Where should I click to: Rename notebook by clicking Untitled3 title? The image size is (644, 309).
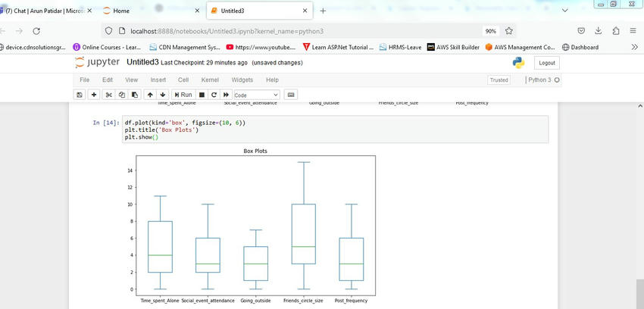[142, 62]
